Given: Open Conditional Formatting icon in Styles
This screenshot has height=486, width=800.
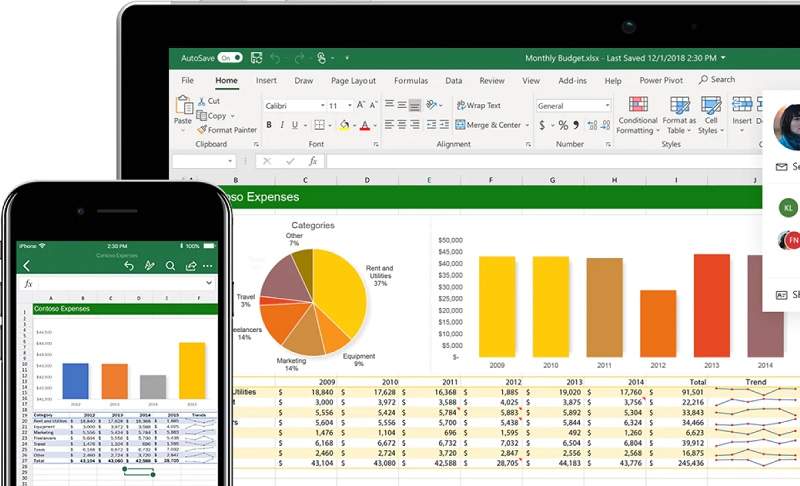Looking at the screenshot, I should 638,104.
